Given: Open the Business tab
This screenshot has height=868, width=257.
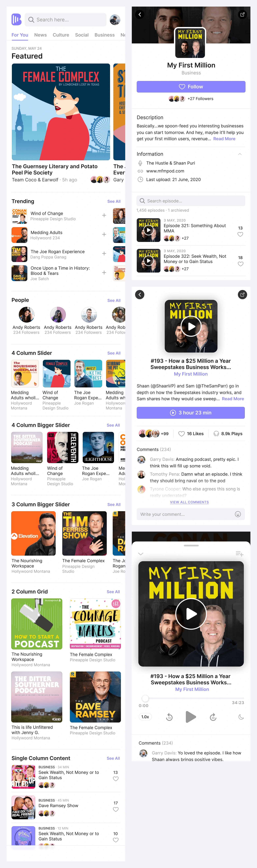Looking at the screenshot, I should click(105, 35).
